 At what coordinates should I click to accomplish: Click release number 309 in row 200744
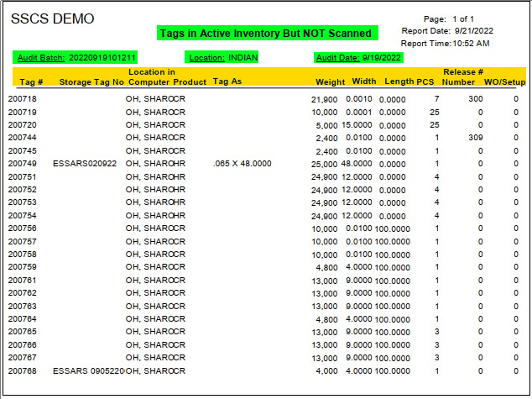point(475,138)
